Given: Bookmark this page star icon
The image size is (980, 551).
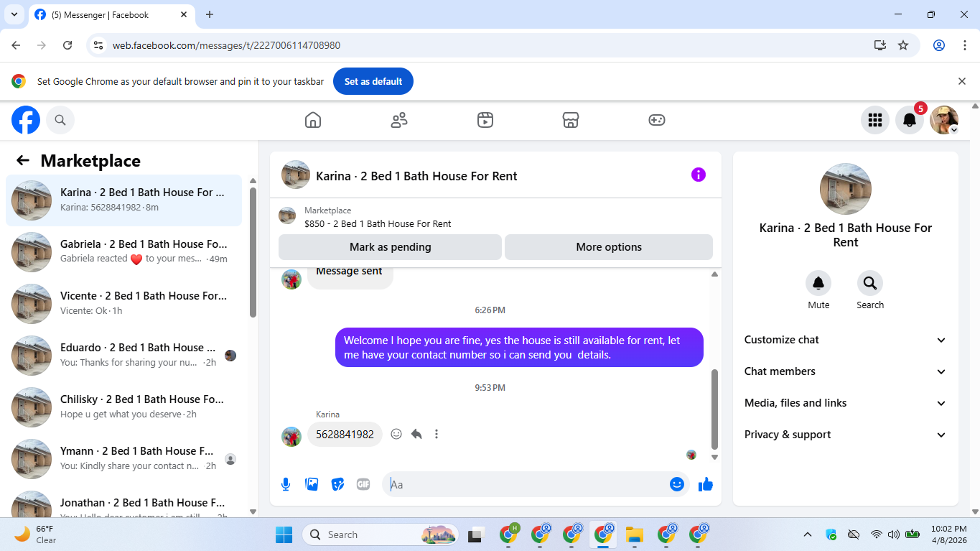Looking at the screenshot, I should tap(903, 45).
